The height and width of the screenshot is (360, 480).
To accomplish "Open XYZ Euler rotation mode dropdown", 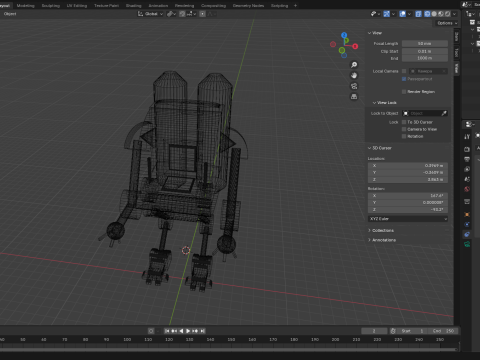I will [408, 219].
